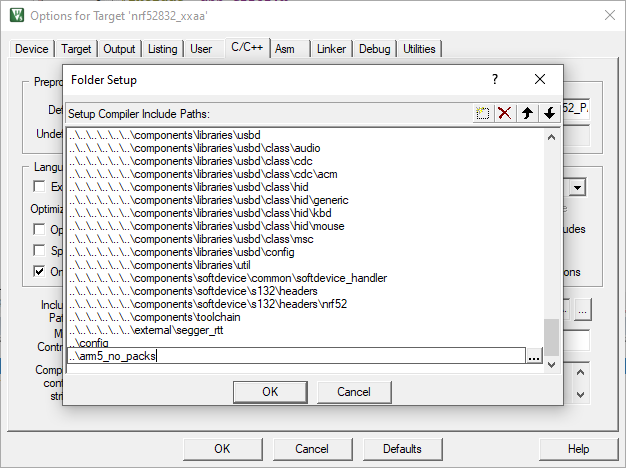Move selected path up
Screen dimensions: 626x468
pos(527,113)
